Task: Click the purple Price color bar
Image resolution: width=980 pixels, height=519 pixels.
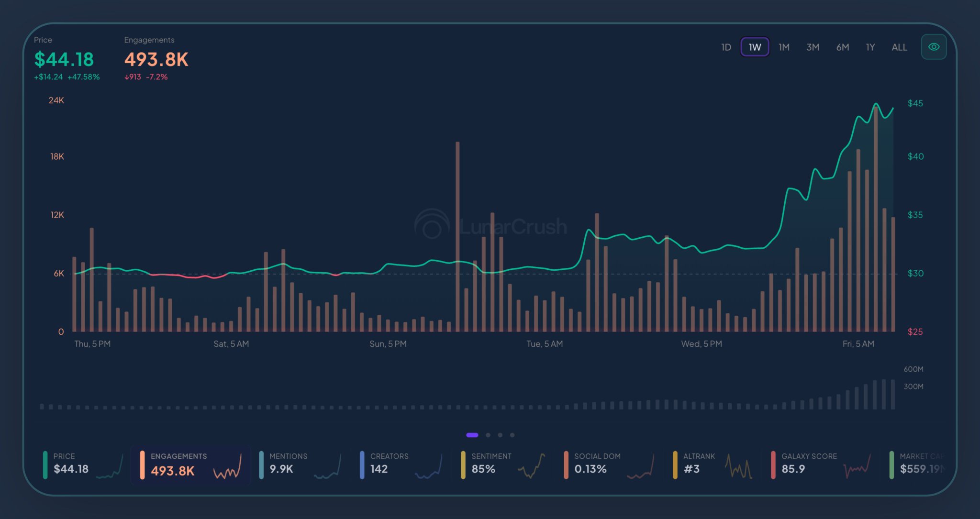Action: click(45, 464)
